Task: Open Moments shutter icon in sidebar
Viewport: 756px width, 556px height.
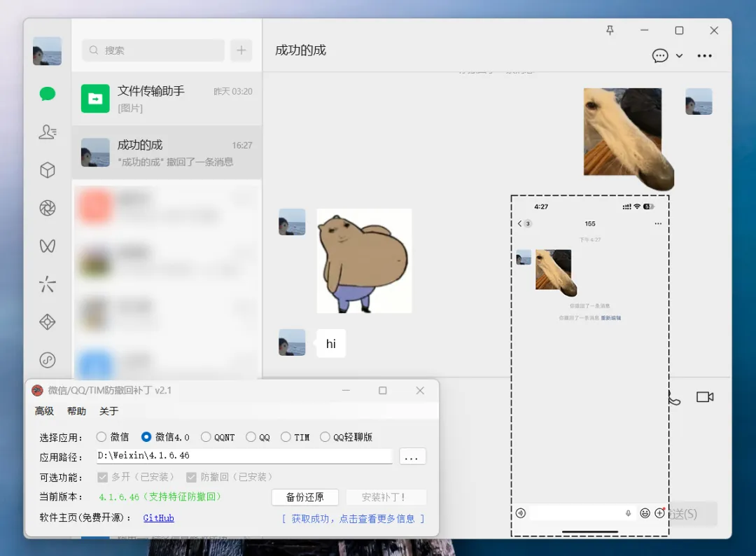Action: [48, 208]
